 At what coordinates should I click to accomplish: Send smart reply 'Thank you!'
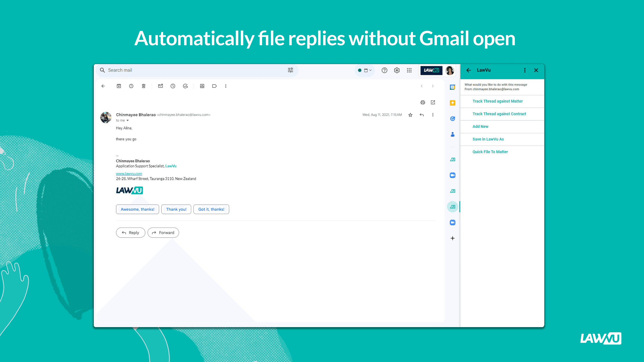tap(176, 209)
